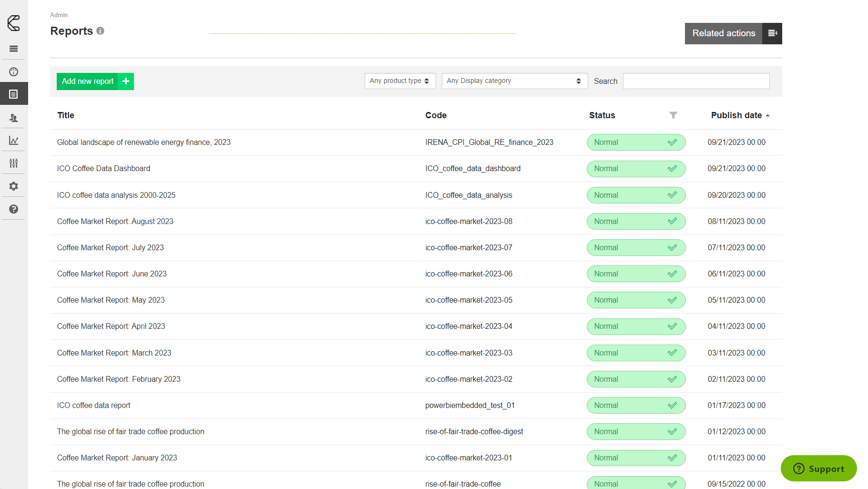
Task: Toggle Normal status for ICO Coffee Data Dashboard
Action: pyautogui.click(x=636, y=169)
